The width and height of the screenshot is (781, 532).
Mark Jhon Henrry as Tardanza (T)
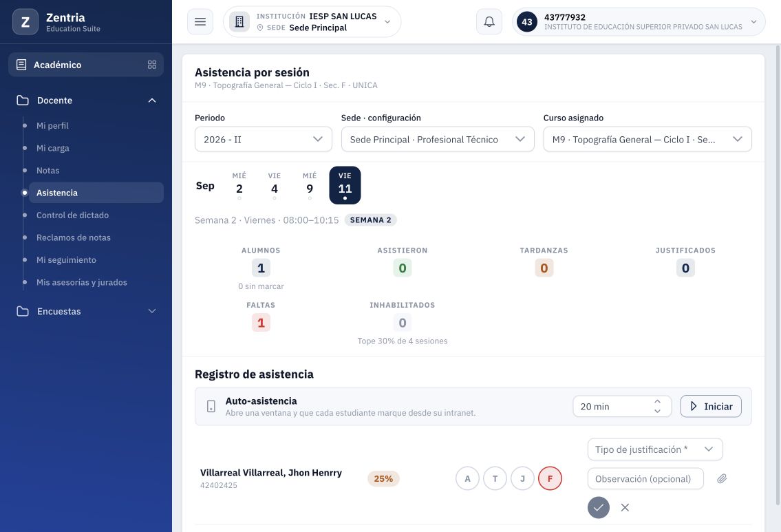[495, 479]
